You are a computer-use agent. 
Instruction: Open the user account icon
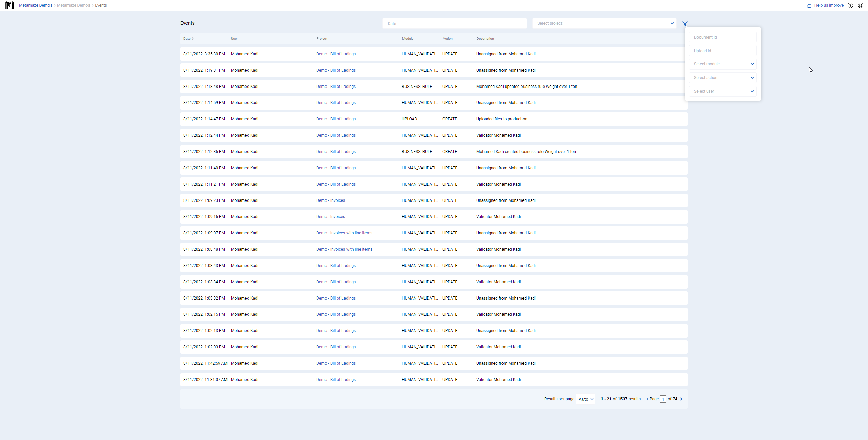coord(861,5)
